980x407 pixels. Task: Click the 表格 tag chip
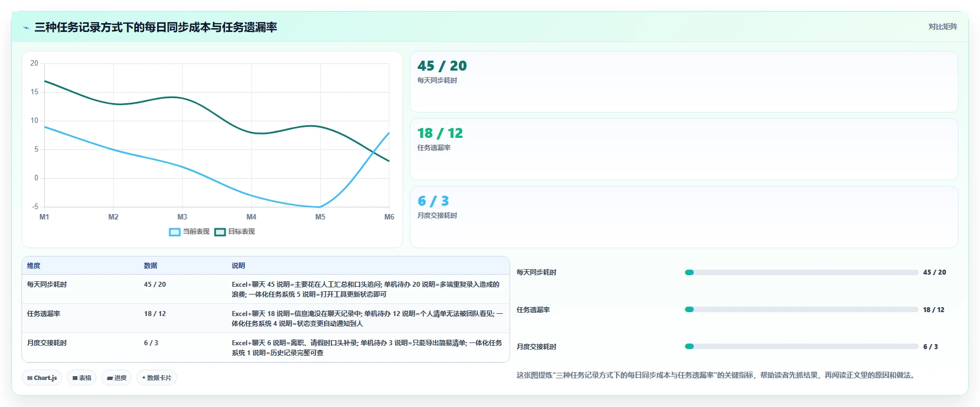coord(82,378)
